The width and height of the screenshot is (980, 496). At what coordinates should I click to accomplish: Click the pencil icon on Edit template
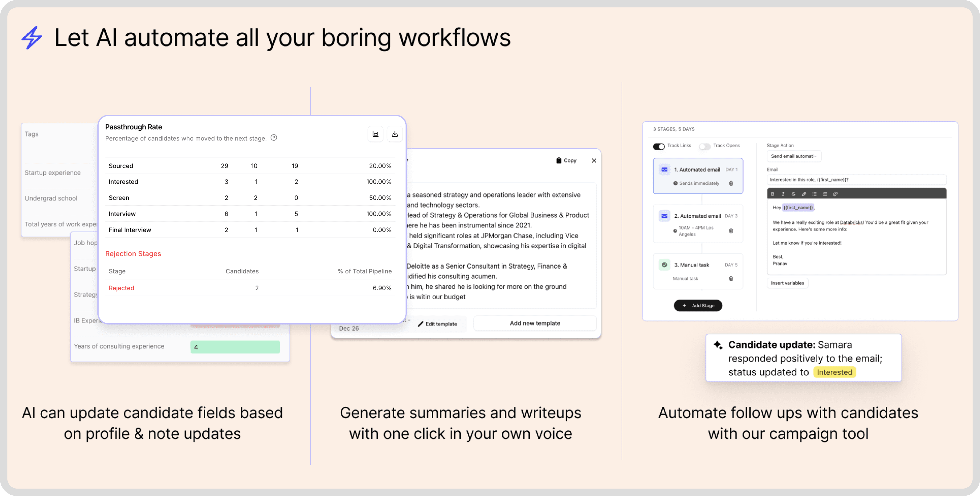point(420,324)
